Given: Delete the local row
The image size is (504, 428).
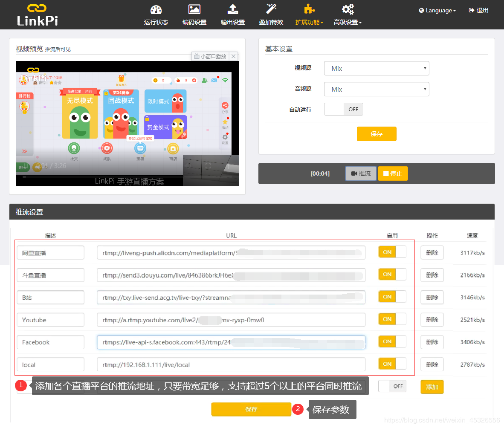Looking at the screenshot, I should 432,364.
